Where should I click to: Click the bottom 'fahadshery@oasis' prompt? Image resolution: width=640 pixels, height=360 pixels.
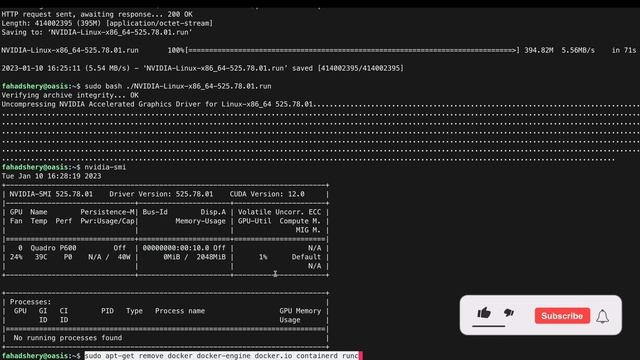tap(35, 356)
